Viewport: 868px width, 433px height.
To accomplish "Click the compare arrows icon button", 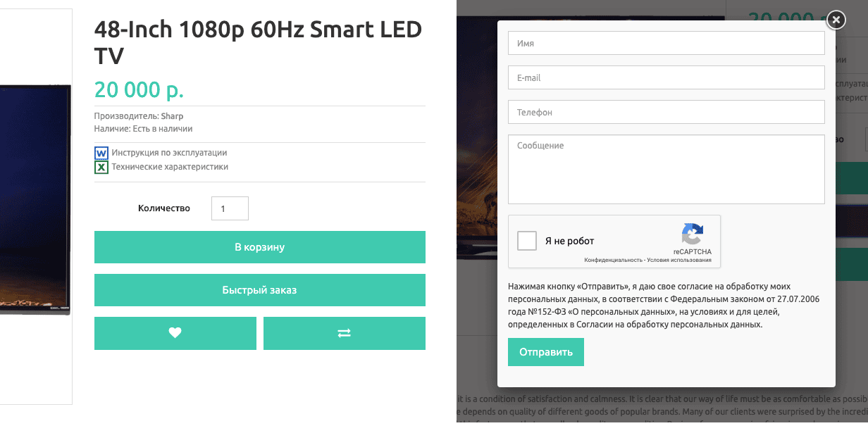I will click(345, 333).
